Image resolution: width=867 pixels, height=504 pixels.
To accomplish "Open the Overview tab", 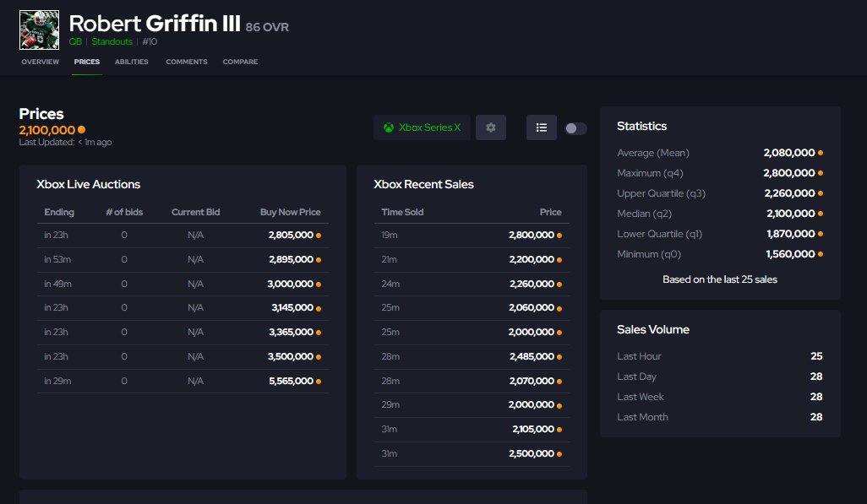I will (40, 62).
